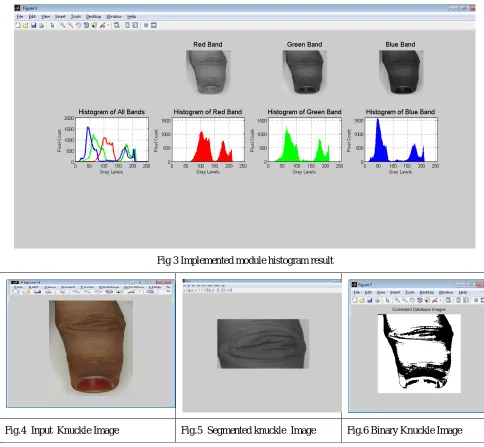
Task: Insert Colorbar via Figure 1 toolbar icon
Action: [127, 25]
